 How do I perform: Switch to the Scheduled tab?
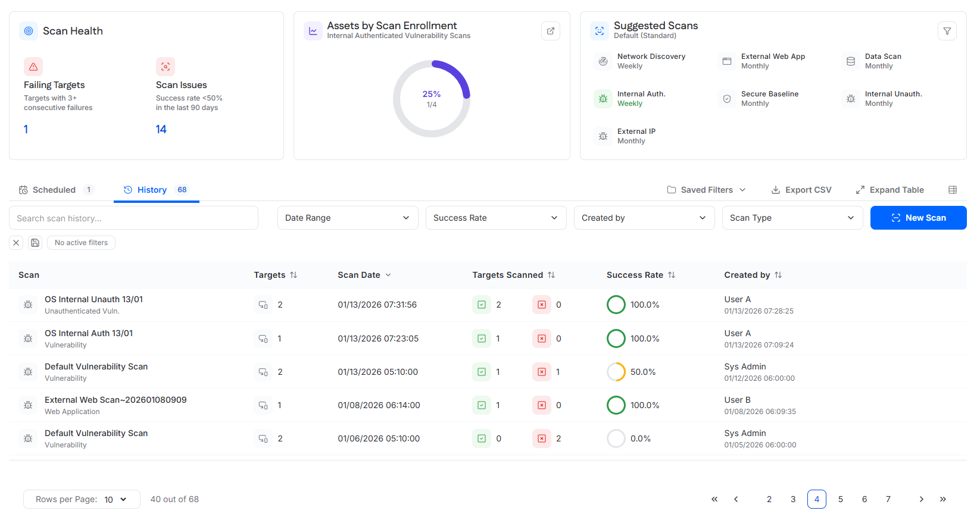pyautogui.click(x=55, y=190)
